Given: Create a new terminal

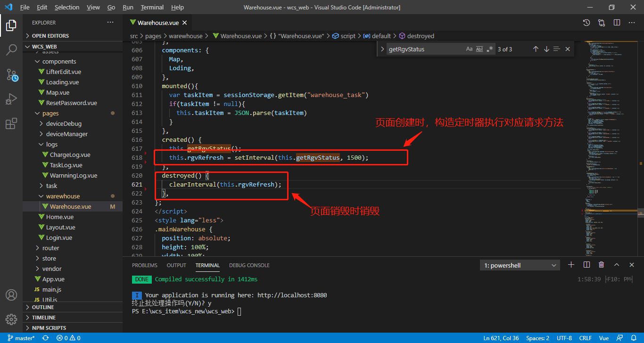Looking at the screenshot, I should point(571,265).
